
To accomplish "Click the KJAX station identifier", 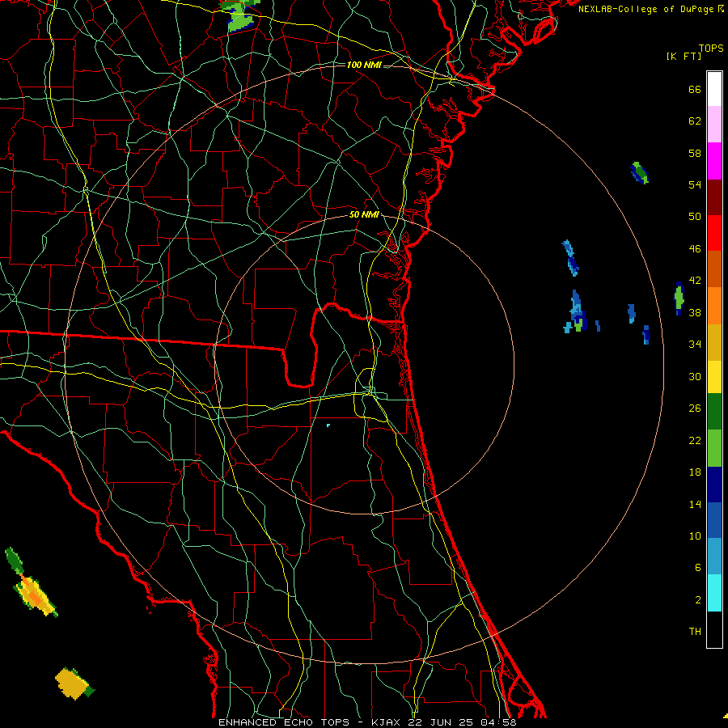I will (387, 722).
